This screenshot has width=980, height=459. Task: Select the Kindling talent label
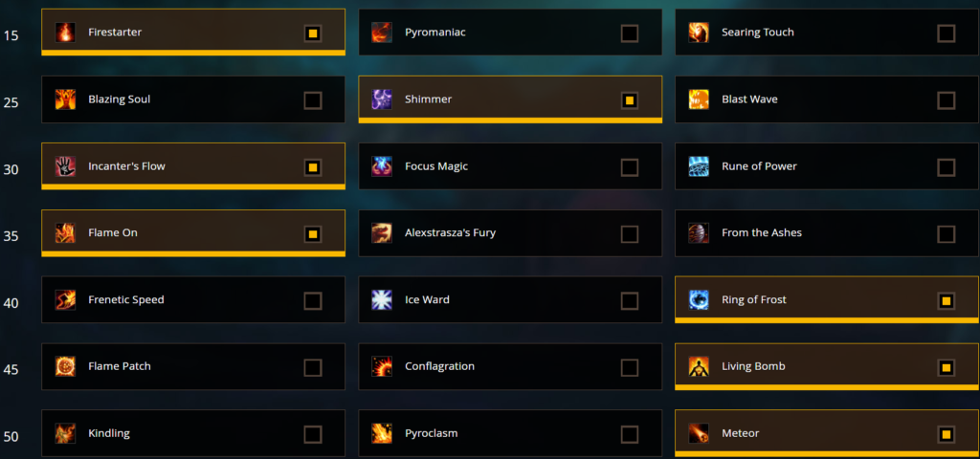click(x=109, y=433)
